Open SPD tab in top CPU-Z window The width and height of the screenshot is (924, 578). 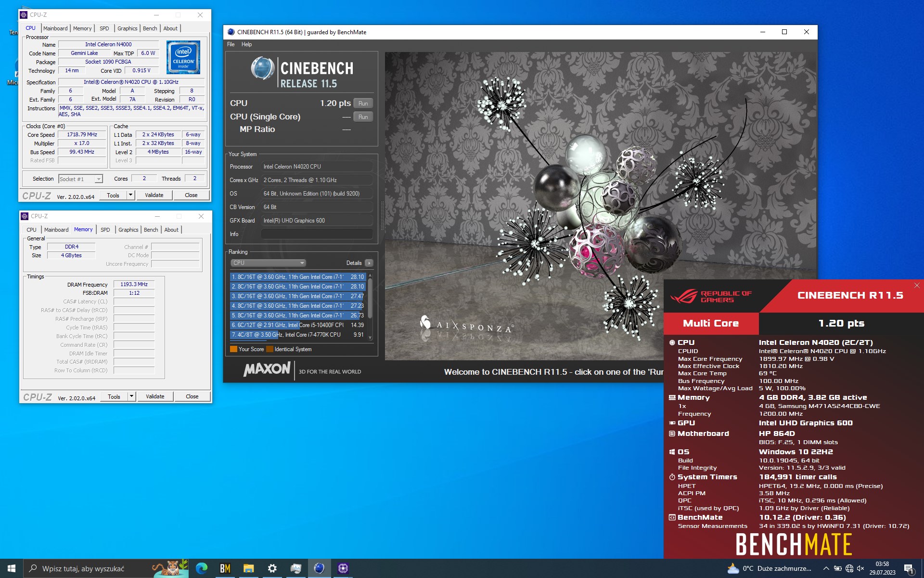click(x=104, y=28)
